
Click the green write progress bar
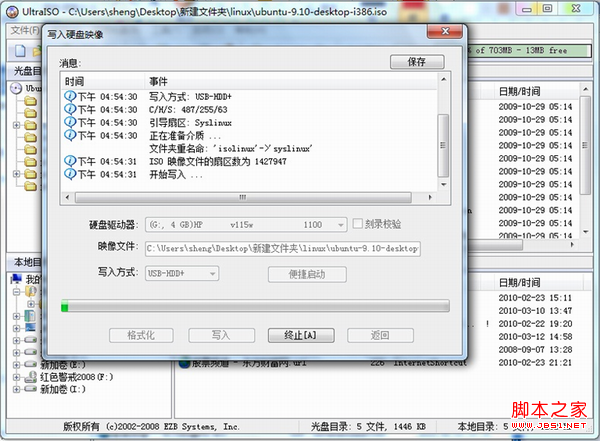tap(255, 306)
